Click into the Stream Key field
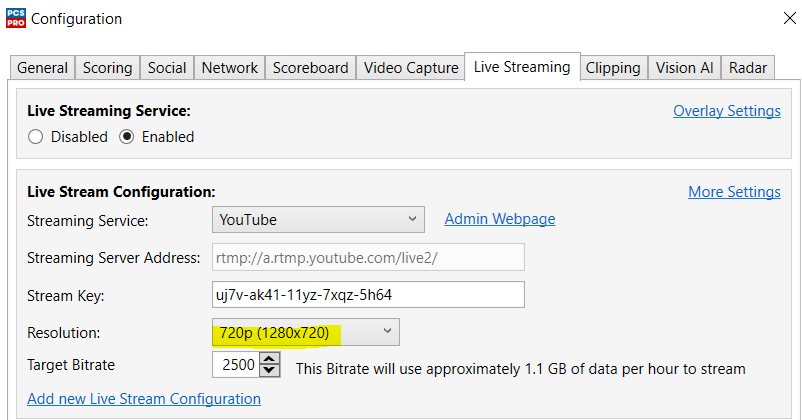Image resolution: width=802 pixels, height=420 pixels. (368, 295)
